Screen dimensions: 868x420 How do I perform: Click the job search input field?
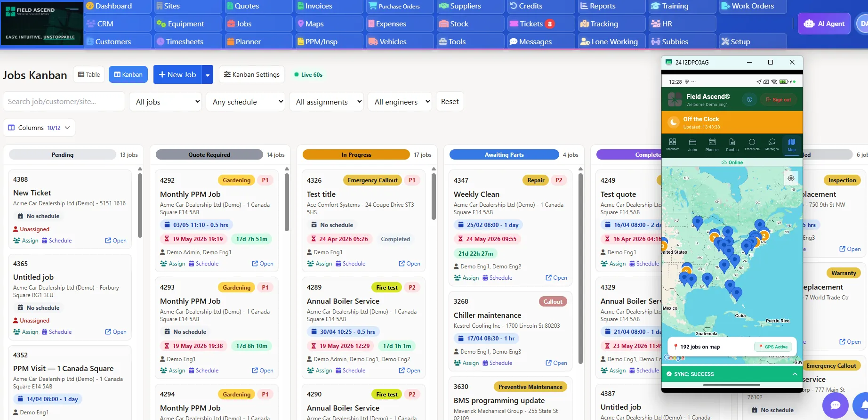pyautogui.click(x=64, y=101)
